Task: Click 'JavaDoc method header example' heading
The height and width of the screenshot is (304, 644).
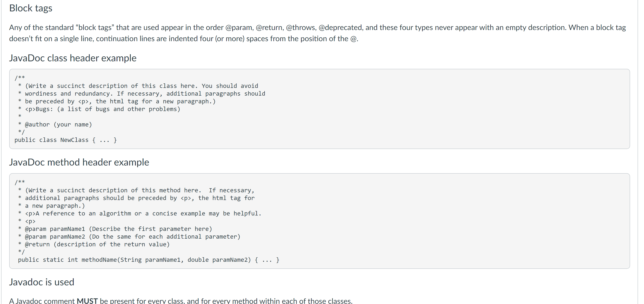Action: (79, 162)
